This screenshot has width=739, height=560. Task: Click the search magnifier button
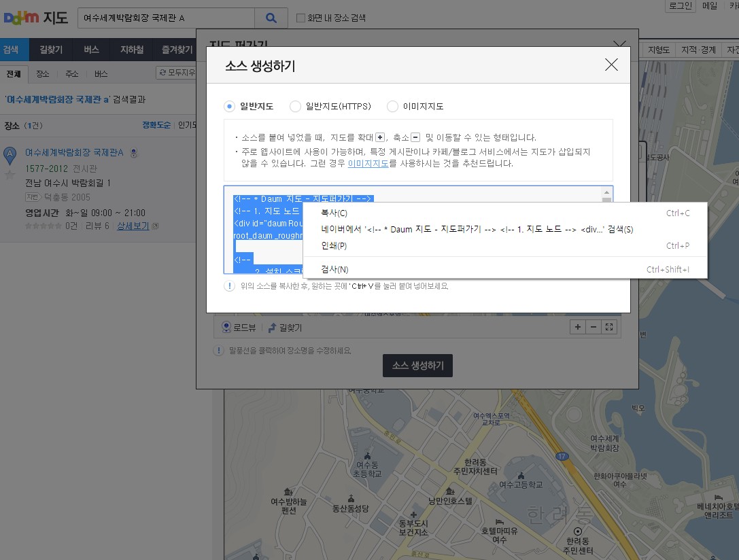pyautogui.click(x=271, y=18)
